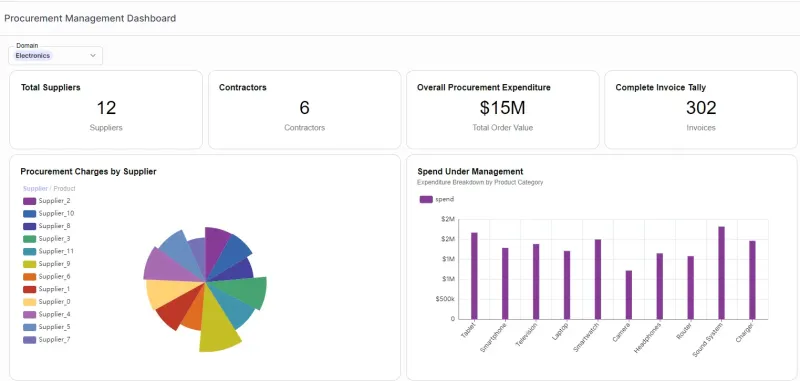
Task: Click the Laptop spend bar
Action: tap(567, 285)
